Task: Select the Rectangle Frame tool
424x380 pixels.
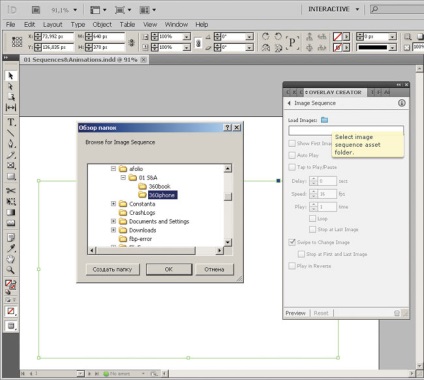Action: (11, 165)
